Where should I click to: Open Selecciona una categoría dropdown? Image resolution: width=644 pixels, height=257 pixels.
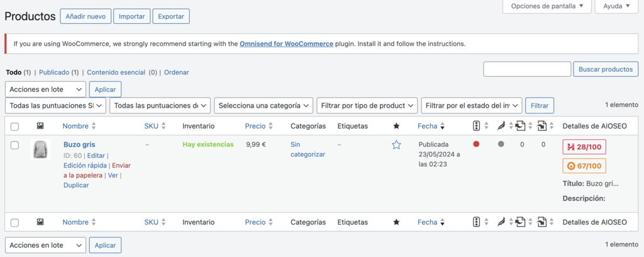click(x=264, y=105)
